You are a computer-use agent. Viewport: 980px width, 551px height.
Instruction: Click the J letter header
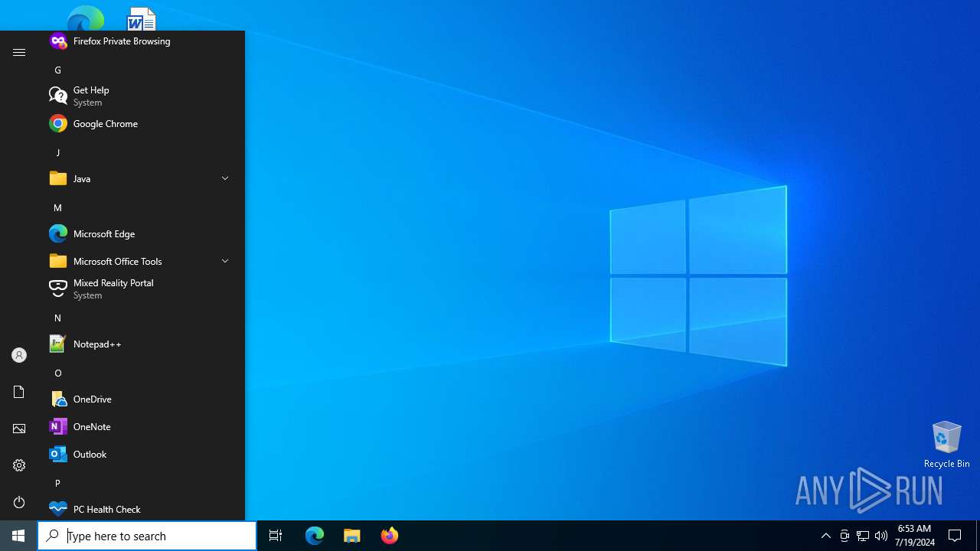tap(57, 152)
